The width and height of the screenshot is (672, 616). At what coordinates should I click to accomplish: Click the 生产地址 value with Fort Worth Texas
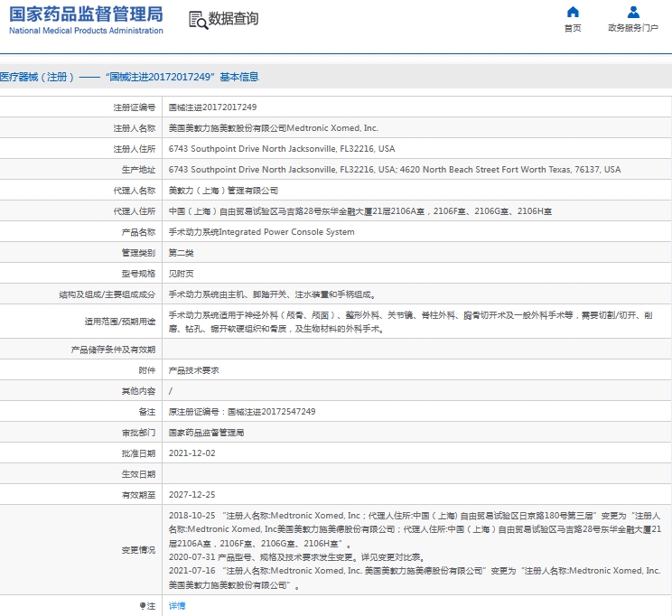pos(395,169)
